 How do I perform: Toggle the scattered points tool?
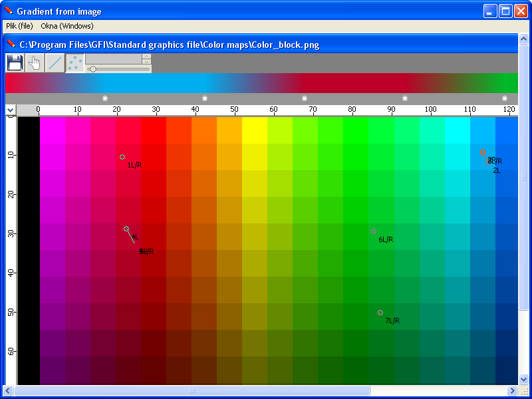click(74, 63)
